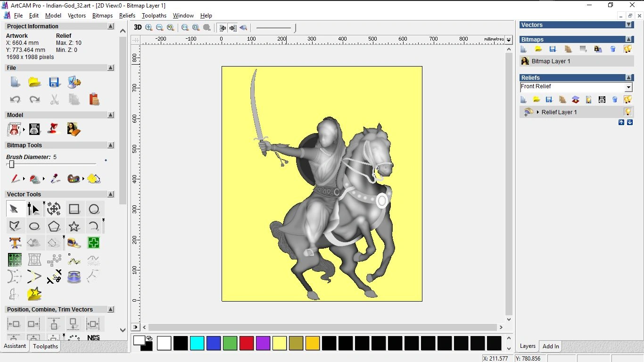Toggle all bitmap layers visibility bulbs

pos(627,49)
